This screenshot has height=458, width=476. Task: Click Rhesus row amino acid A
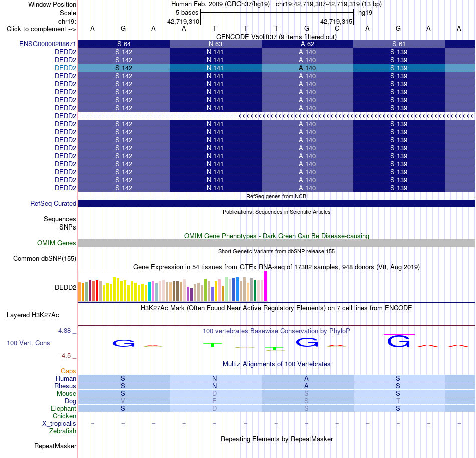[306, 386]
